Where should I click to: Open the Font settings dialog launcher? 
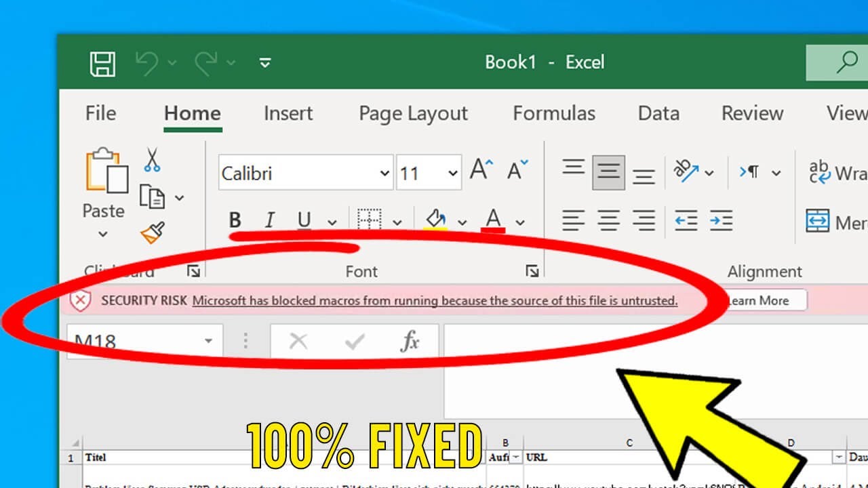coord(532,271)
